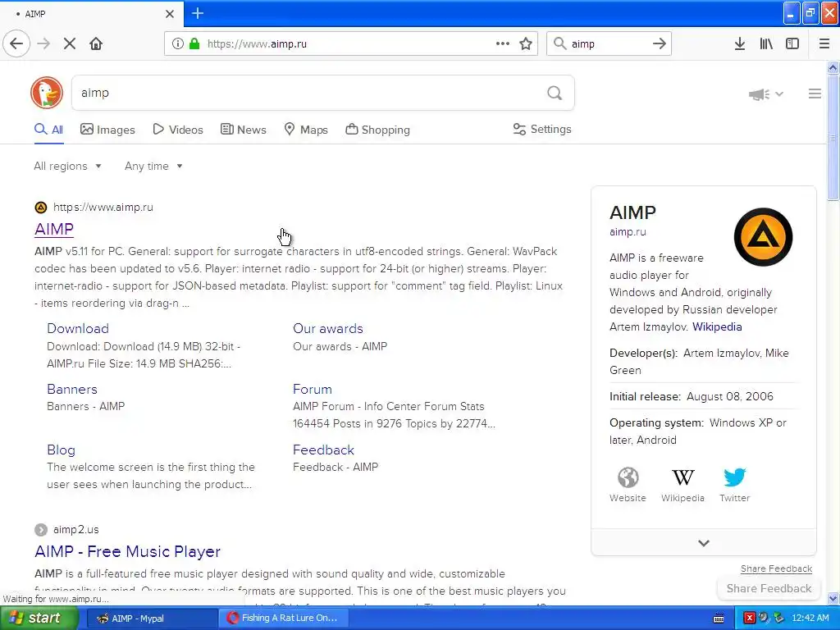The image size is (840, 630).
Task: Open DuckDuckGo side hamburger menu
Action: point(815,94)
